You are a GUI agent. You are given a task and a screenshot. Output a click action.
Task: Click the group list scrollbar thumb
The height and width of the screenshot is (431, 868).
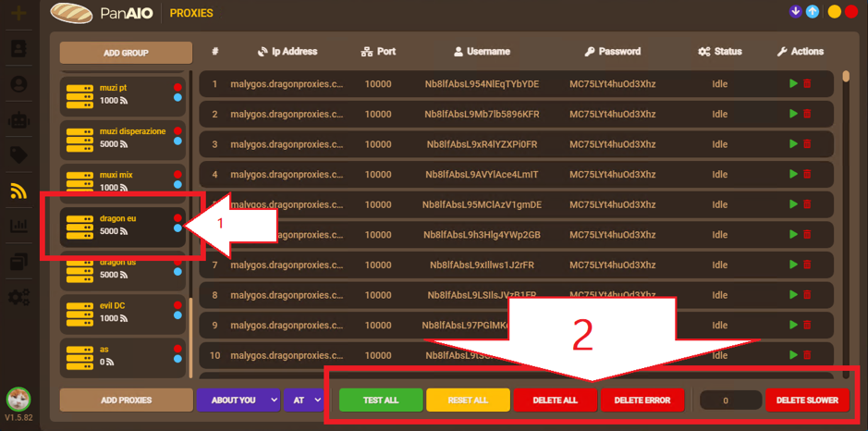click(x=191, y=338)
